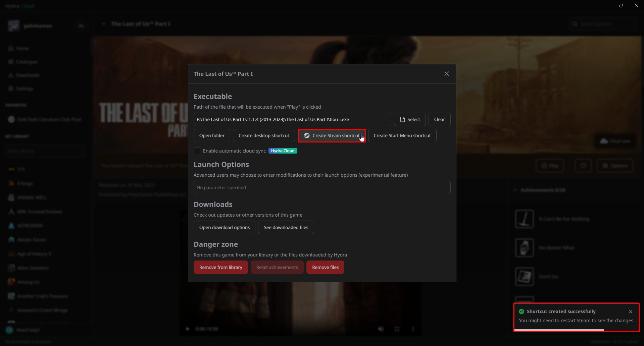The width and height of the screenshot is (644, 346).
Task: Toggle fullscreen on the trailer video
Action: [x=397, y=329]
